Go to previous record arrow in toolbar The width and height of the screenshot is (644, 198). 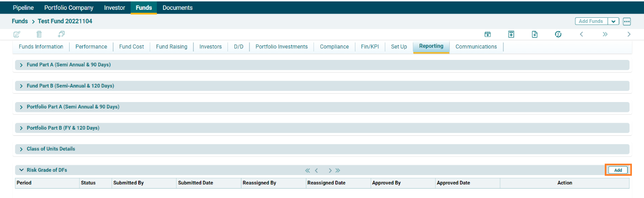[x=581, y=34]
